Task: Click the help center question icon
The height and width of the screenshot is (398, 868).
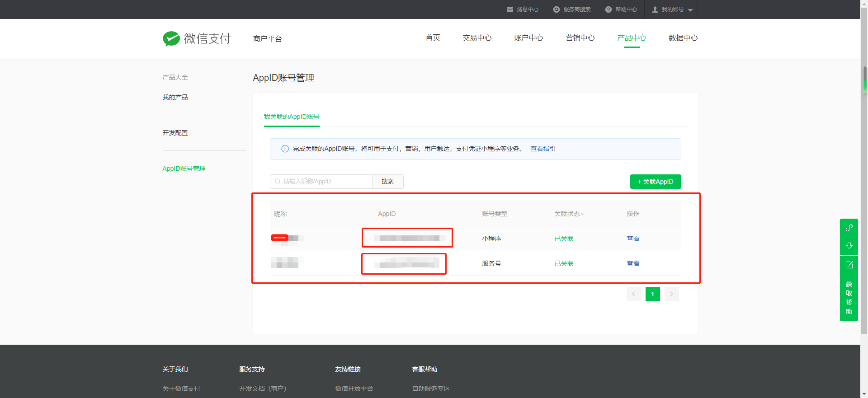Action: point(609,9)
